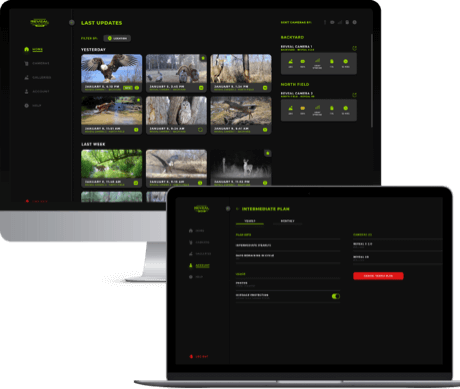The image size is (460, 389).
Task: Click the Help icon in monitor sidebar
Action: [x=27, y=106]
